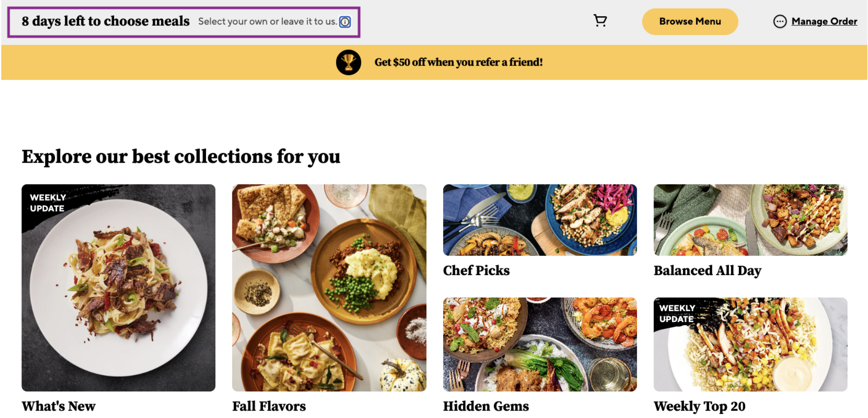Open the Weekly Top 20 collection image
Image resolution: width=868 pixels, height=418 pixels.
pos(750,344)
